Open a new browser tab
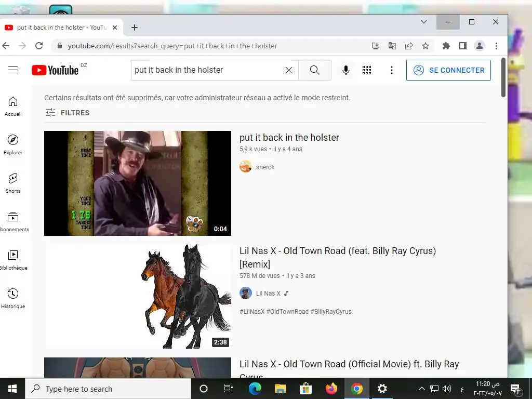 click(135, 28)
